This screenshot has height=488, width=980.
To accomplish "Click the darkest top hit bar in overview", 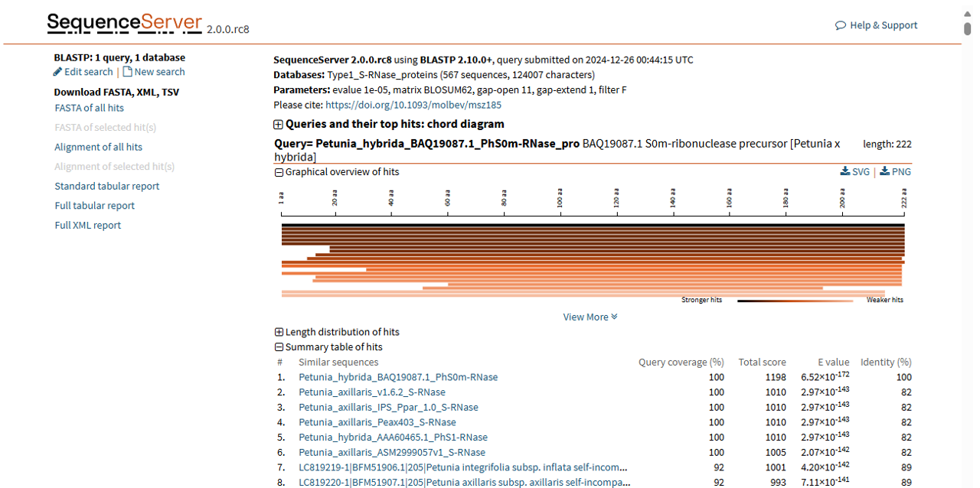I will [593, 226].
